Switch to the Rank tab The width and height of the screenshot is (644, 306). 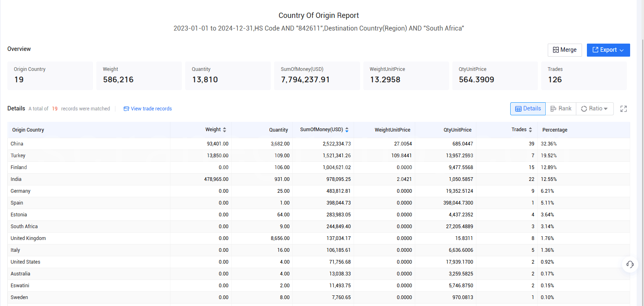click(x=561, y=108)
